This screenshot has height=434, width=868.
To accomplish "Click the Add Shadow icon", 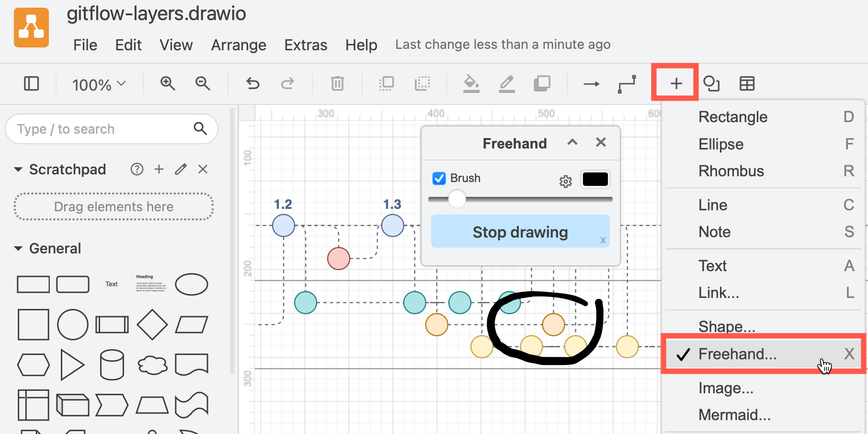I will [542, 83].
